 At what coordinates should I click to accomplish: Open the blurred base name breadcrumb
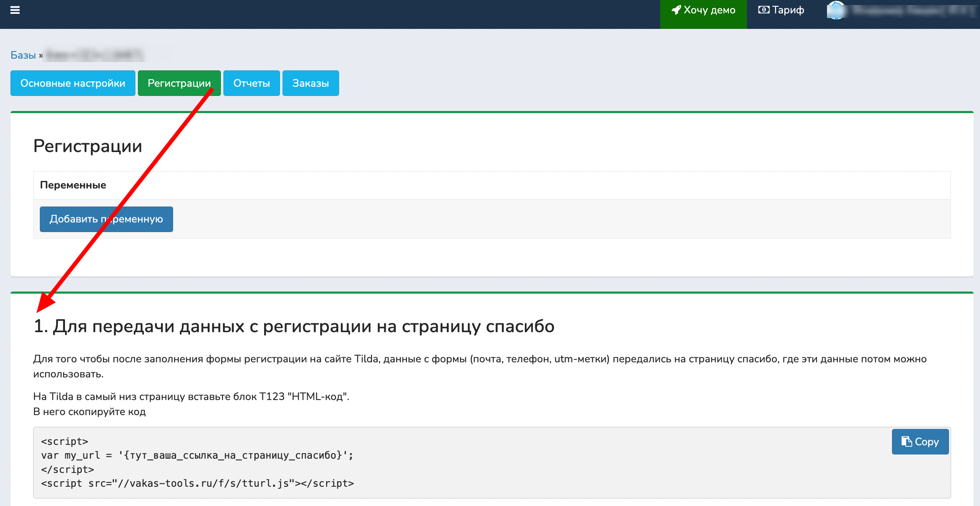[95, 55]
